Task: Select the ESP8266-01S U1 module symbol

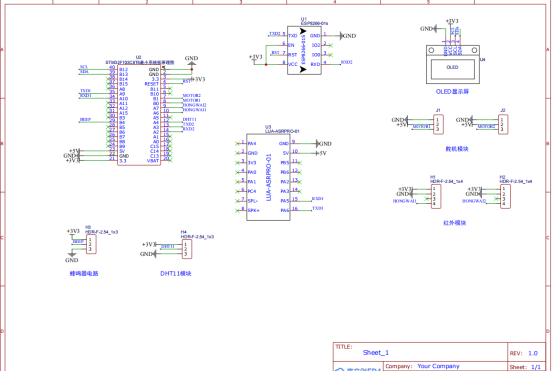Action: click(304, 50)
